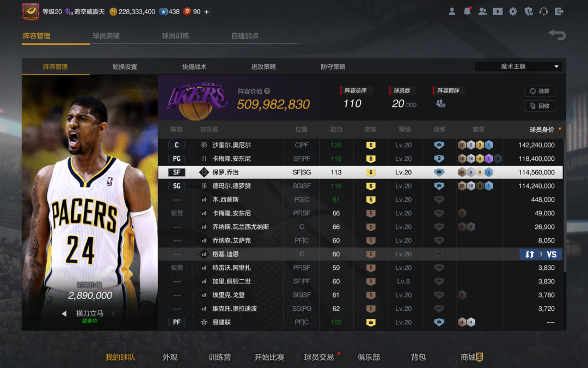Open the friends list icon
Image resolution: width=588 pixels, height=368 pixels.
coord(482,11)
